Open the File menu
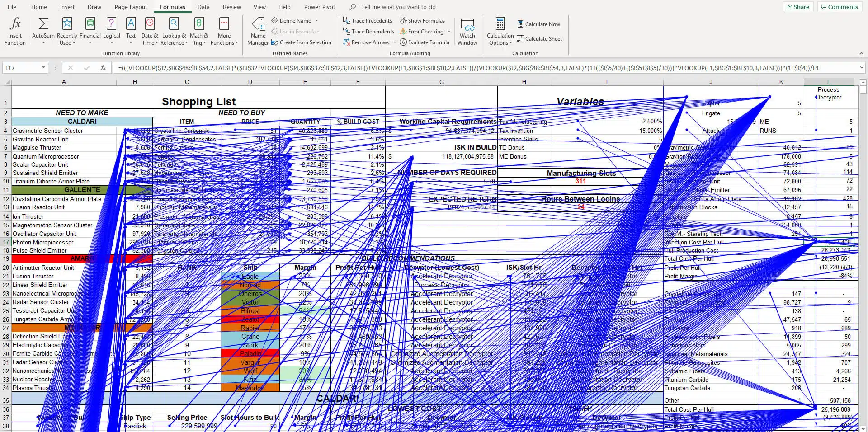The image size is (868, 432). [x=12, y=7]
